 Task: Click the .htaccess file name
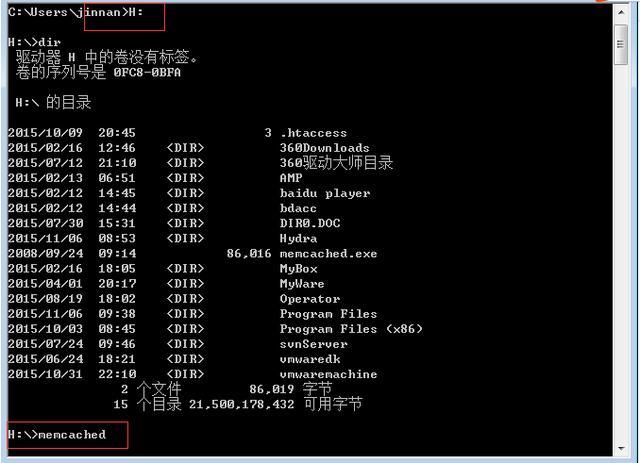(313, 133)
